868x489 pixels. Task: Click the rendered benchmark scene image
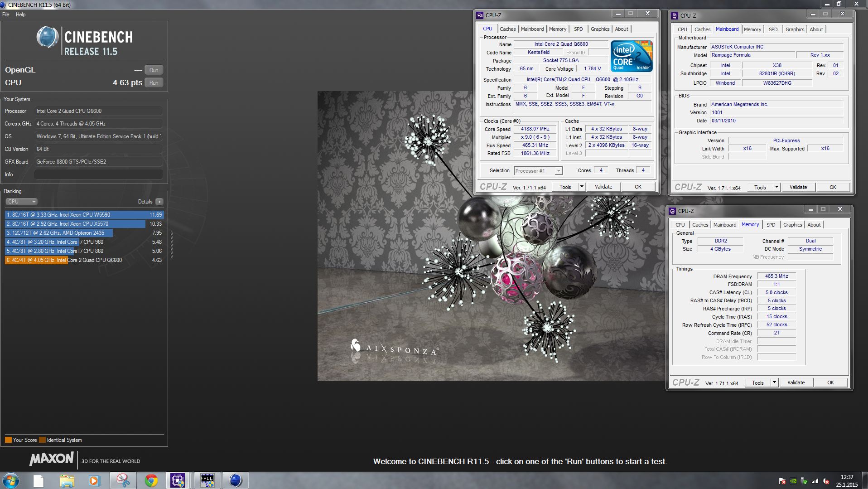click(x=491, y=236)
